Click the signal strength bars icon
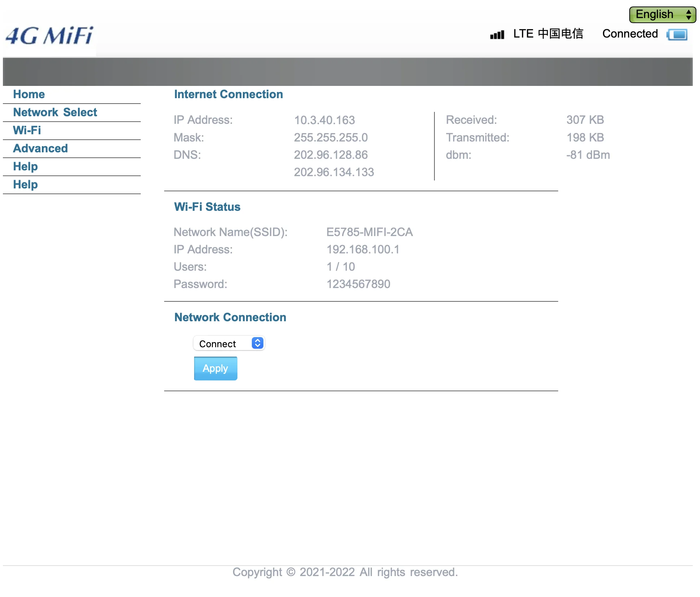 click(x=496, y=34)
